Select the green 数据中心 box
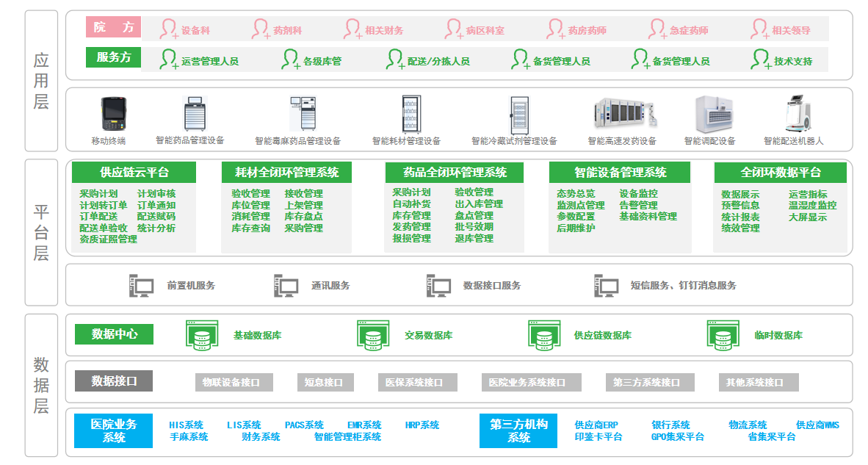The height and width of the screenshot is (465, 868). (114, 334)
